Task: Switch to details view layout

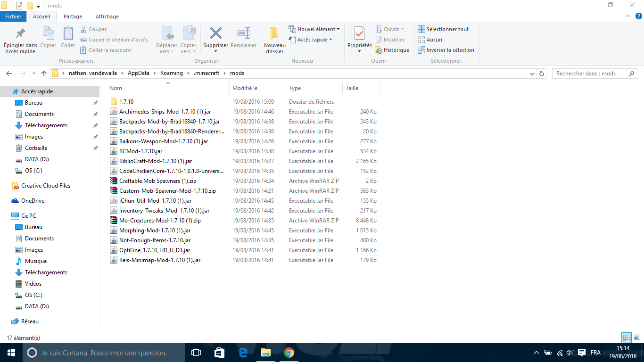Action: pyautogui.click(x=627, y=337)
